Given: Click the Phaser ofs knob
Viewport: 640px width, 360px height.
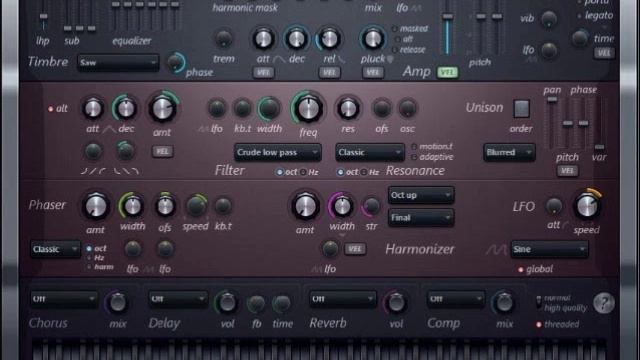Looking at the screenshot, I should tap(165, 206).
